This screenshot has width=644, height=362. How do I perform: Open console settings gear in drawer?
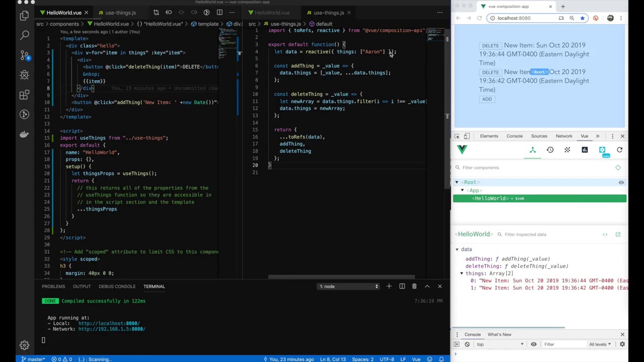(622, 344)
